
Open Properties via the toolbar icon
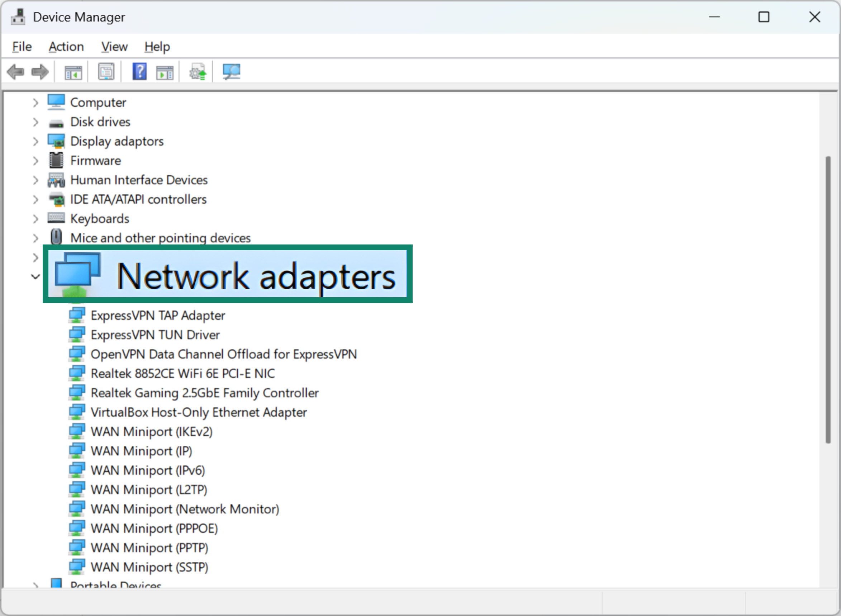click(105, 71)
